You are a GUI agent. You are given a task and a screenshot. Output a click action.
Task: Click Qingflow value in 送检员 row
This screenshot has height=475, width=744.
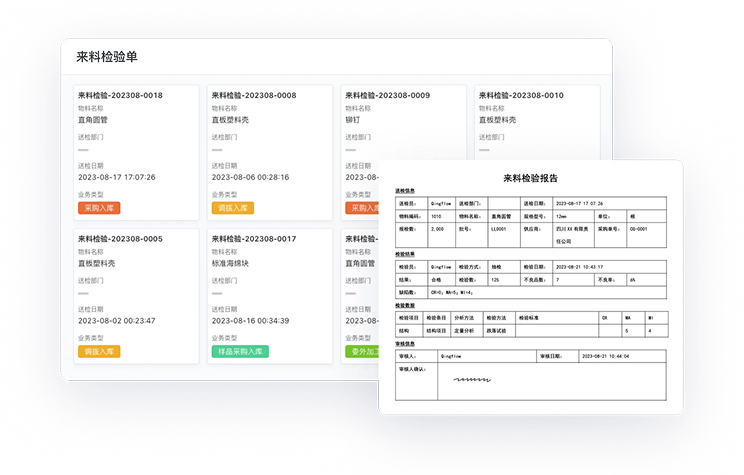pyautogui.click(x=441, y=204)
